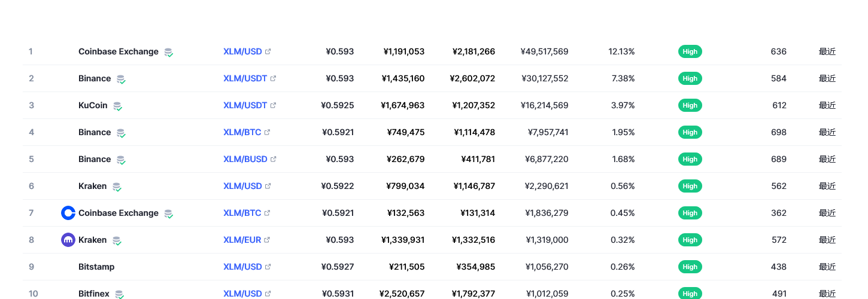
Task: Open the Bitstamp exchange page
Action: (96, 267)
